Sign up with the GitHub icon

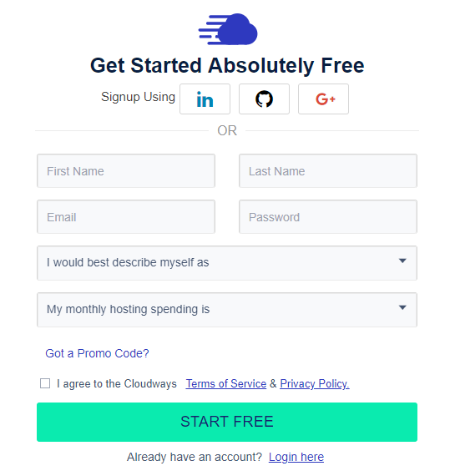[264, 99]
